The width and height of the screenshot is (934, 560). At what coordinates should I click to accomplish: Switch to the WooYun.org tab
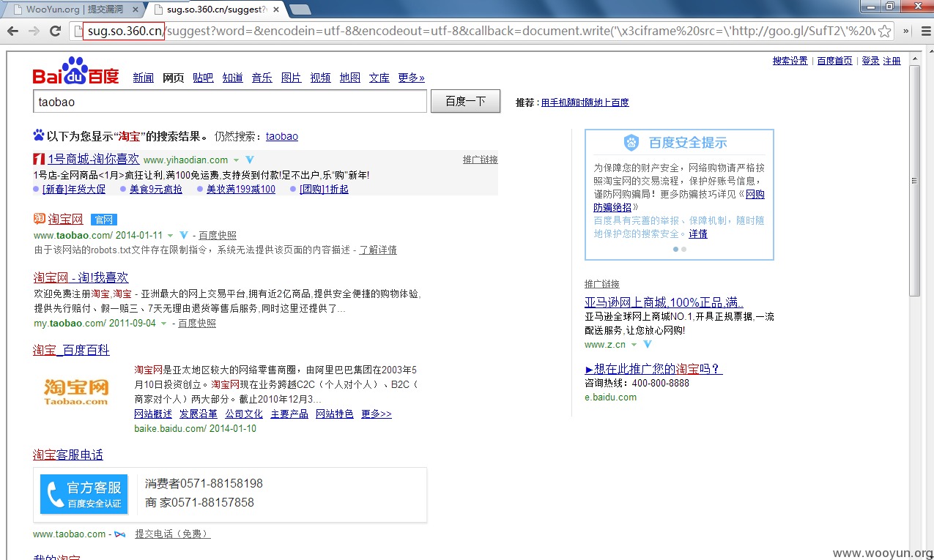[73, 10]
